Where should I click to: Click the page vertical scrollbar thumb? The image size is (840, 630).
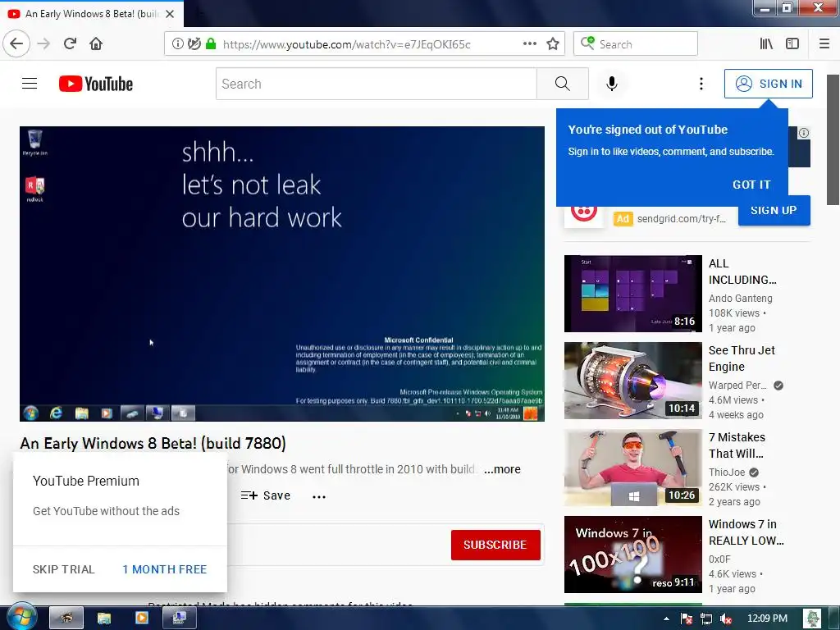[833, 139]
